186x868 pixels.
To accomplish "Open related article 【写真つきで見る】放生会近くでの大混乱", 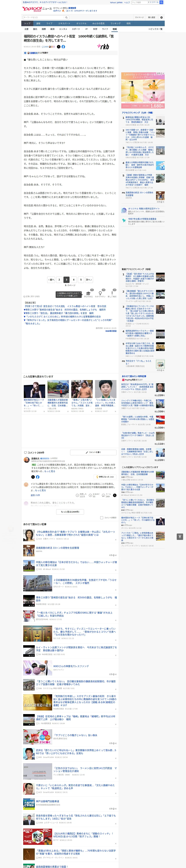I will (65, 306).
